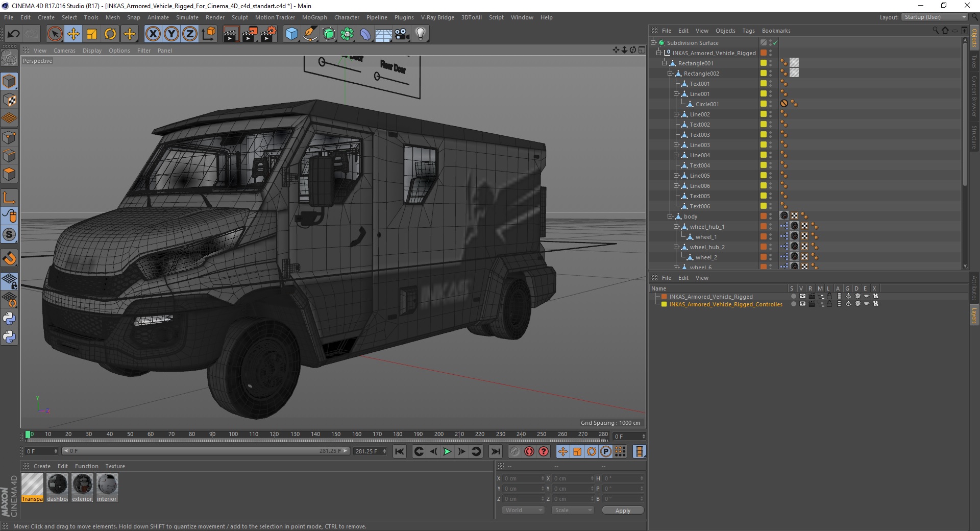Toggle Z axis lock

point(190,34)
